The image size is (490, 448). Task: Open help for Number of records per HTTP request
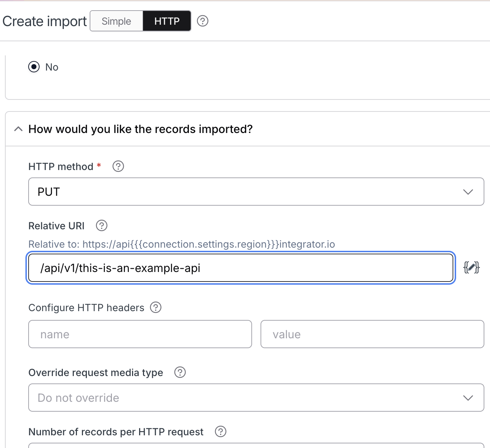pyautogui.click(x=221, y=431)
